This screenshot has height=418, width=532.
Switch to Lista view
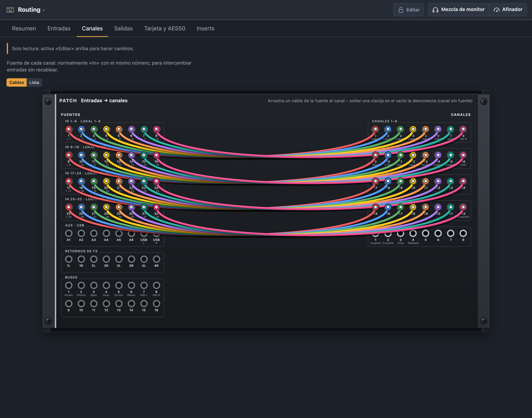click(x=34, y=82)
